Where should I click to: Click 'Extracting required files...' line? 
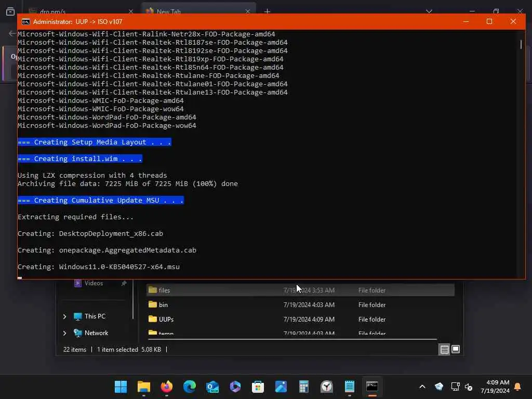pyautogui.click(x=75, y=217)
